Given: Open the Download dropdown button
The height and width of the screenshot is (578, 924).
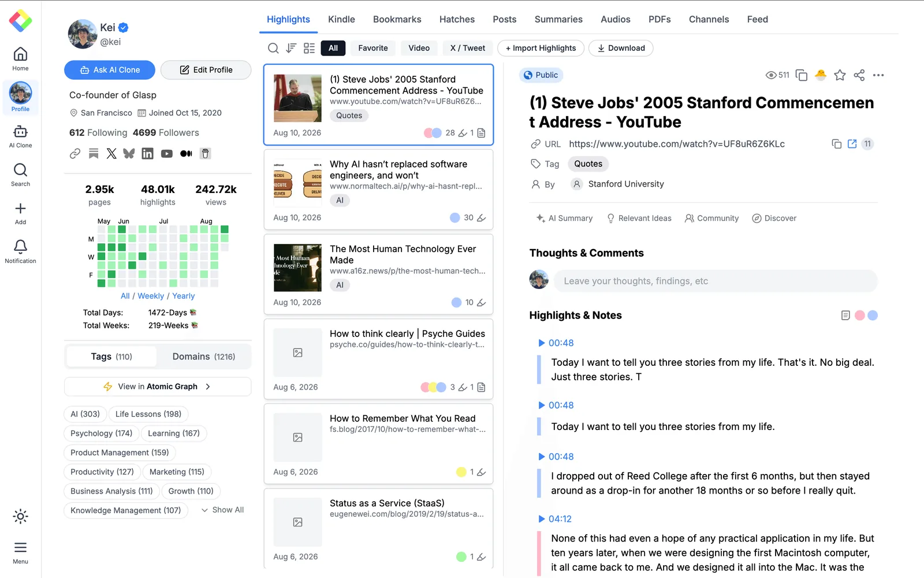Looking at the screenshot, I should click(621, 48).
